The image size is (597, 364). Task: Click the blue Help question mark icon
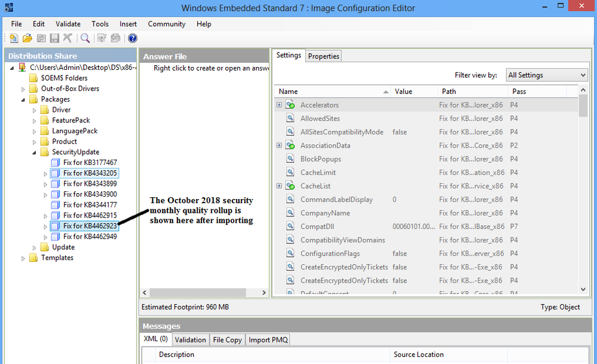coord(132,38)
